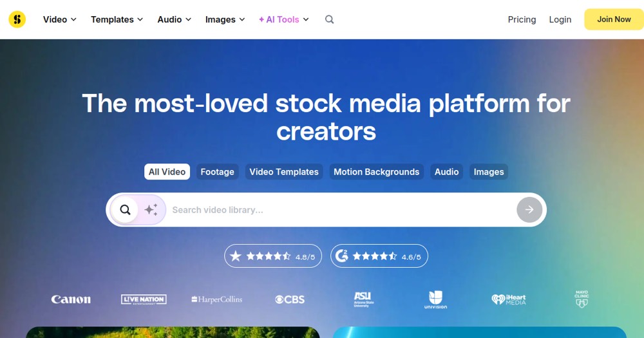Open the header search magnifier icon
The height and width of the screenshot is (338, 644).
(329, 19)
